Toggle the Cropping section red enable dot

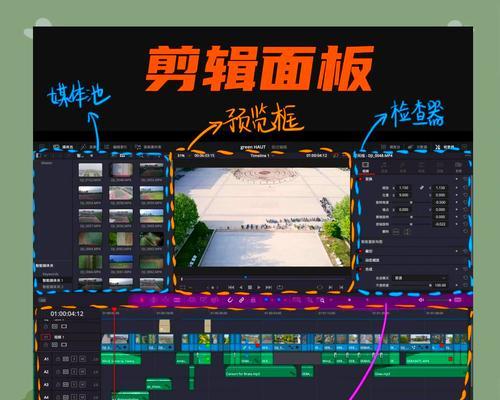361,251
